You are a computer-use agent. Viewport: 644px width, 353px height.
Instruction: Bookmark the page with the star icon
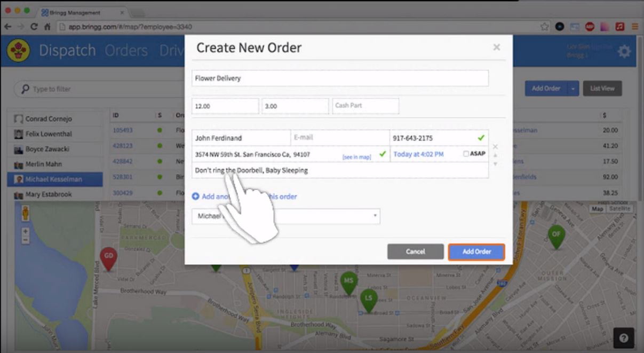pyautogui.click(x=544, y=26)
